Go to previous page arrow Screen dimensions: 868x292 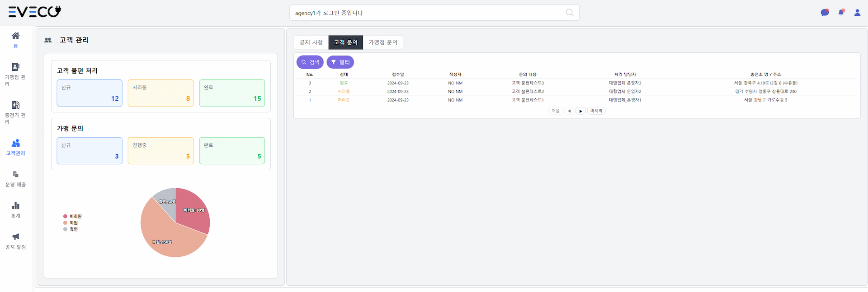coord(569,111)
